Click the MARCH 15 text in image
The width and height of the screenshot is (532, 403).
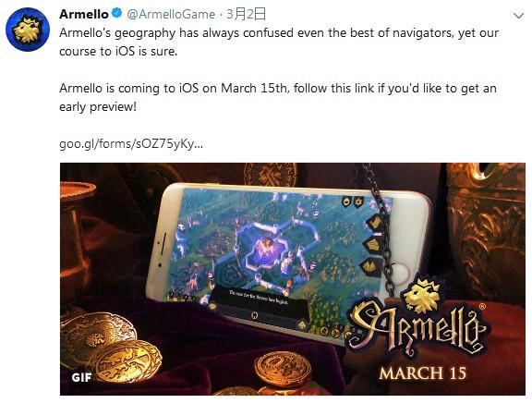(423, 373)
